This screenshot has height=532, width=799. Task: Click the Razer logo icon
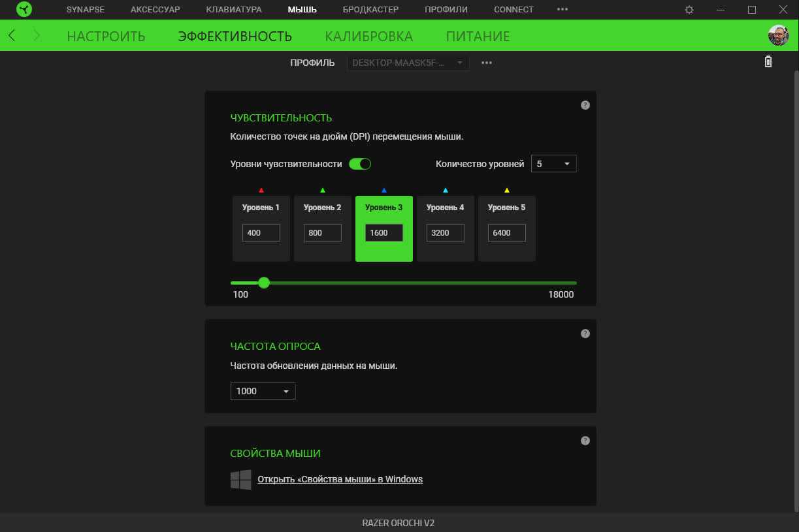click(24, 10)
